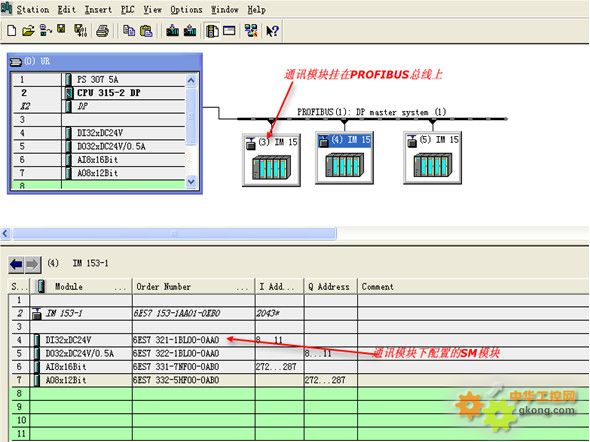Open the Options menu
Screen dimensions: 590x442
pos(186,9)
